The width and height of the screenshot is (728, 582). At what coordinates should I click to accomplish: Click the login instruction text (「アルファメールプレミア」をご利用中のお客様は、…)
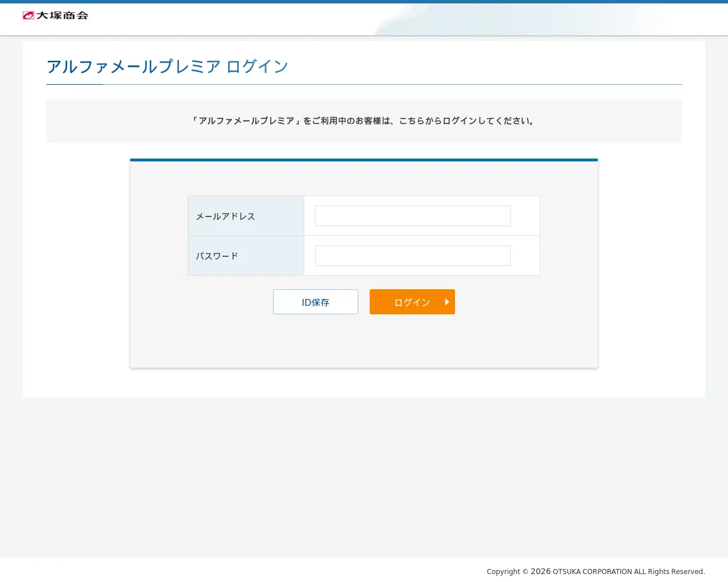(x=364, y=120)
